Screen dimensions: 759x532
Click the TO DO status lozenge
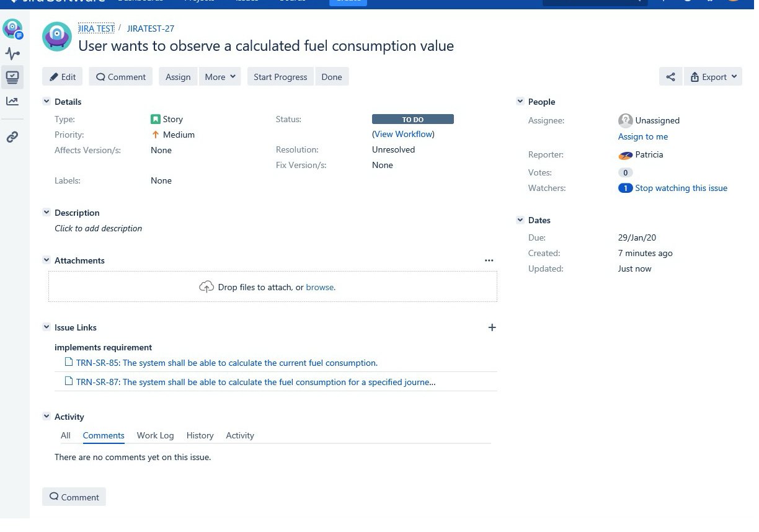412,118
